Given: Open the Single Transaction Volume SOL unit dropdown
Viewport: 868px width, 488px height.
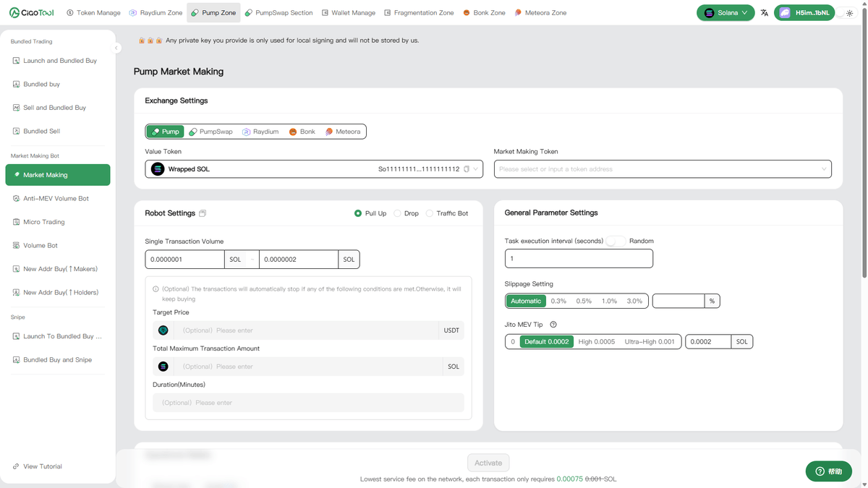Looking at the screenshot, I should [242, 260].
